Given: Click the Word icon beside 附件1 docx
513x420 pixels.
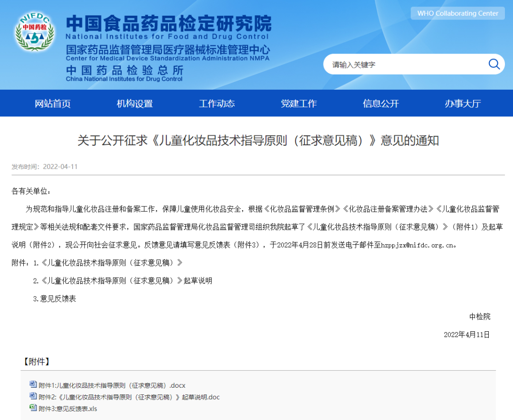Looking at the screenshot, I should pos(33,384).
